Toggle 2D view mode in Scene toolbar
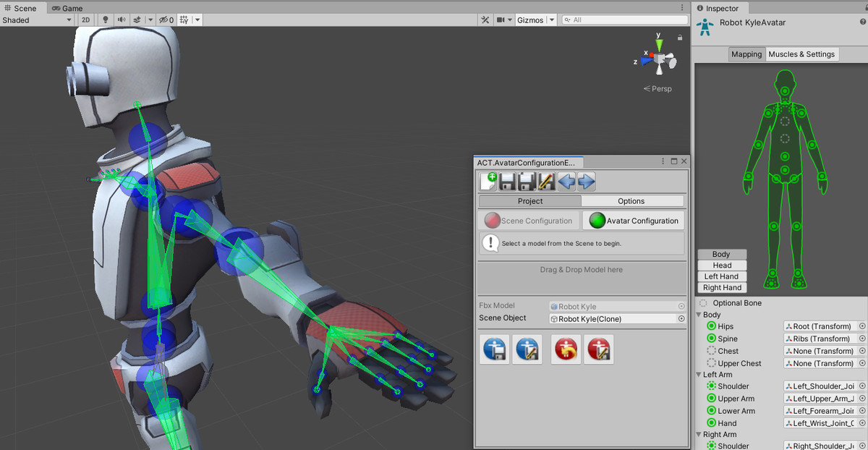868x450 pixels. pos(85,20)
